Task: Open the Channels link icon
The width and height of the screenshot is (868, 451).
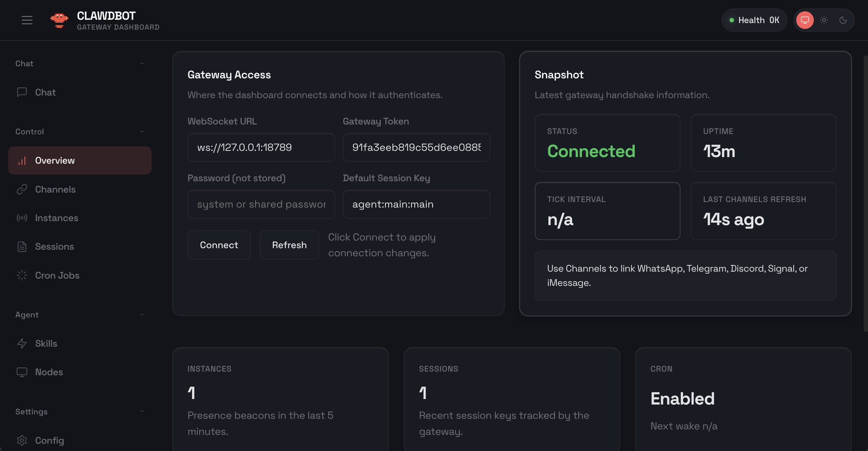Action: (22, 189)
